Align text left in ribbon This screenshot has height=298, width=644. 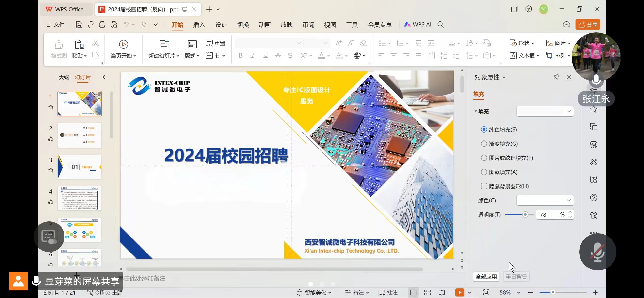click(x=381, y=56)
